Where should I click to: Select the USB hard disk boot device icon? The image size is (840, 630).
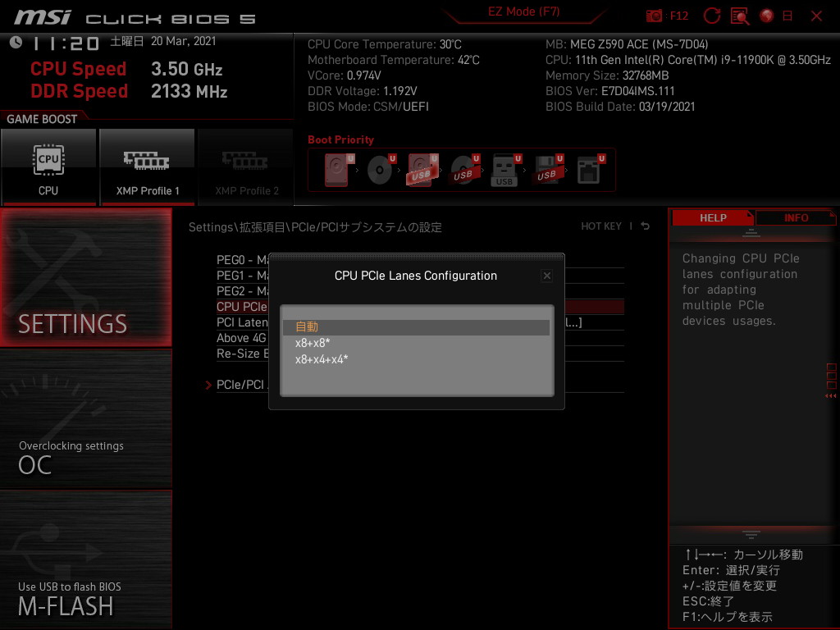pyautogui.click(x=422, y=170)
